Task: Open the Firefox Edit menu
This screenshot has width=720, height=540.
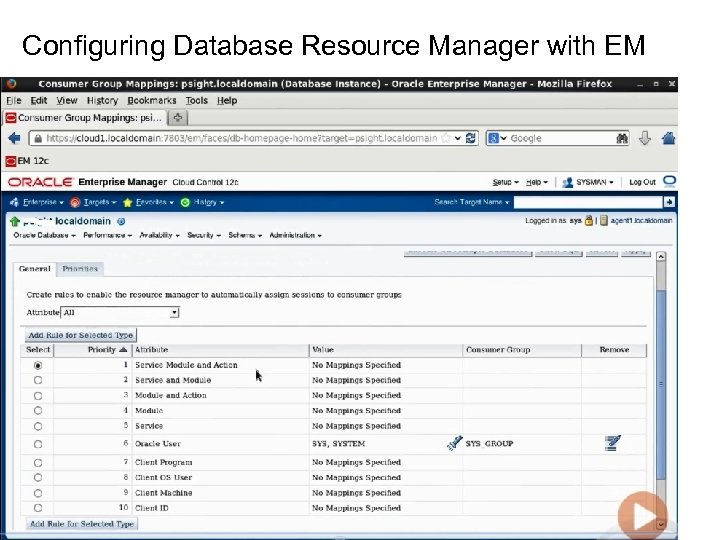Action: [x=39, y=101]
